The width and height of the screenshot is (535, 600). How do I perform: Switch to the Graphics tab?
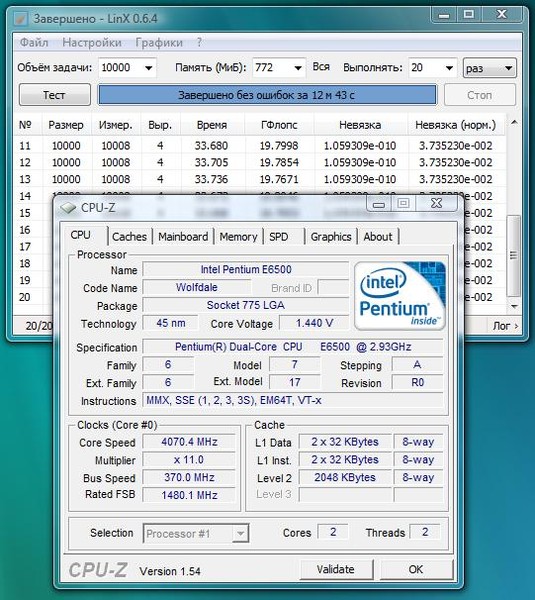click(331, 237)
